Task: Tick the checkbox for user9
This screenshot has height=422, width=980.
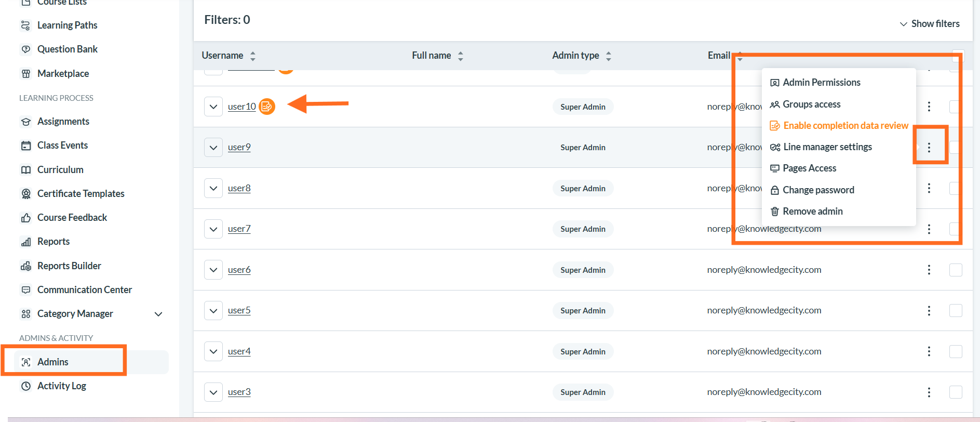Action: tap(956, 147)
